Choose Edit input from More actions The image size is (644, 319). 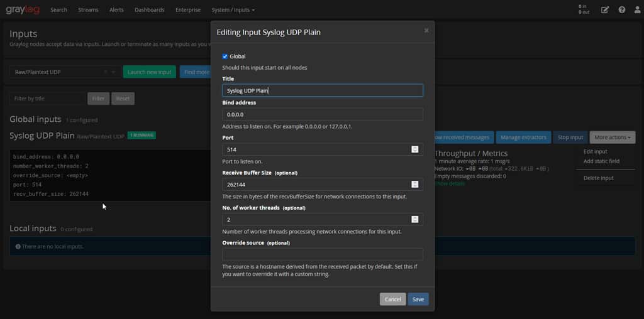pyautogui.click(x=595, y=152)
